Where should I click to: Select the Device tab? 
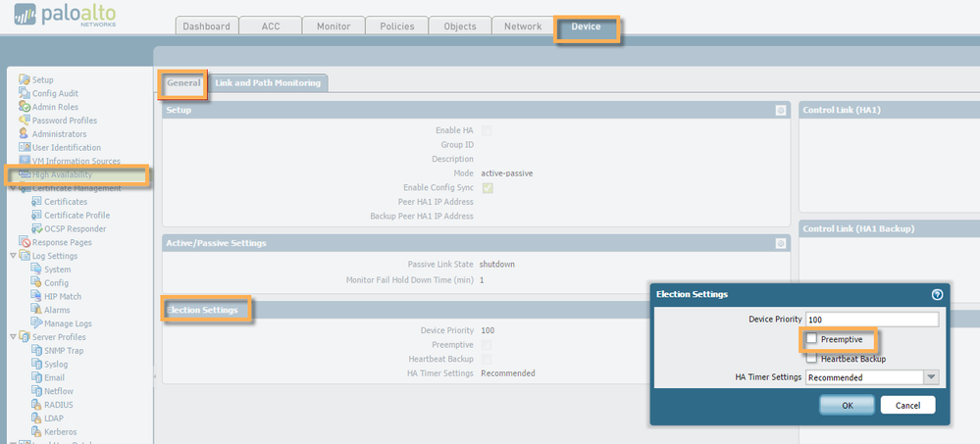click(x=587, y=26)
